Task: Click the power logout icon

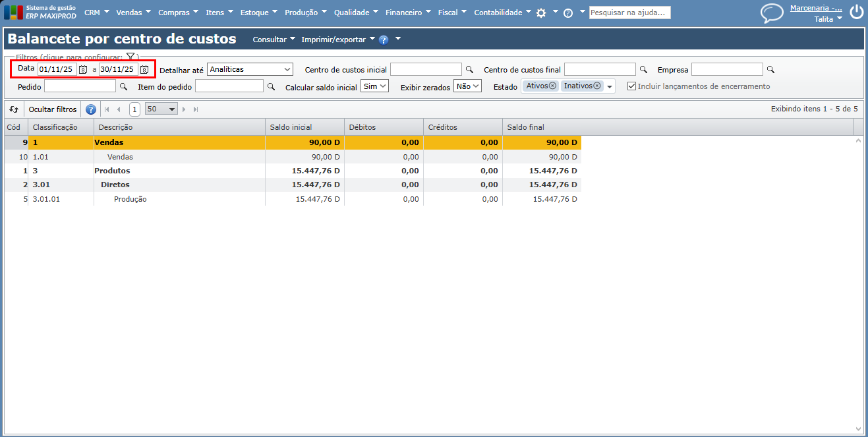Action: (x=856, y=12)
